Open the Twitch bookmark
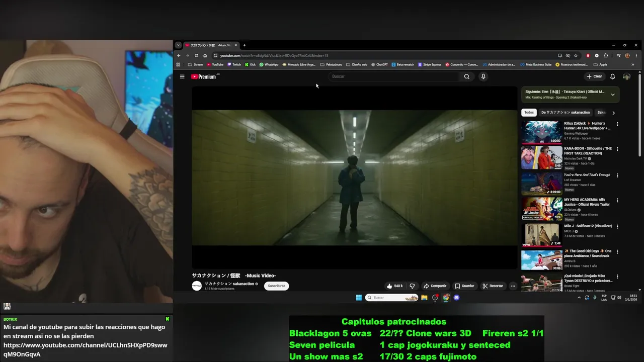 pos(234,64)
